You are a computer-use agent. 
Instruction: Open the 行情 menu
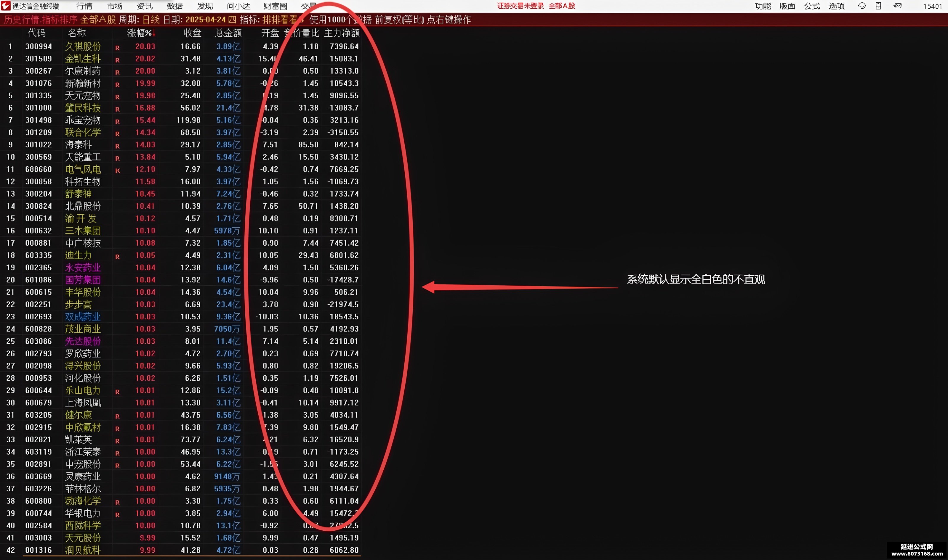(x=84, y=6)
